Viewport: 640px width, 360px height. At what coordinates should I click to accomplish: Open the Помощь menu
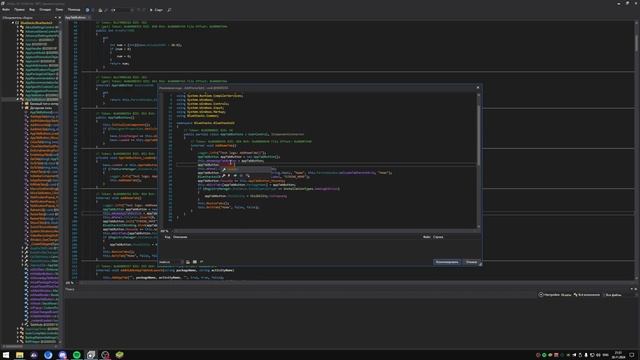coord(74,9)
